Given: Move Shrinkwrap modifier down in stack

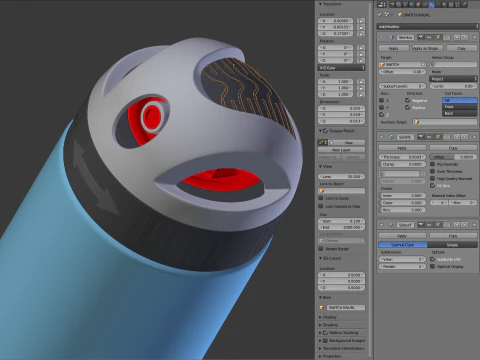Looking at the screenshot, I should (464, 37).
